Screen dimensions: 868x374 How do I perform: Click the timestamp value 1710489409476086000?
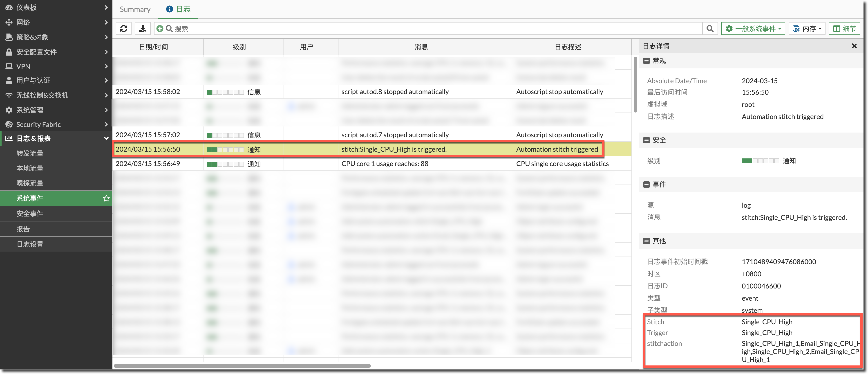tap(779, 262)
